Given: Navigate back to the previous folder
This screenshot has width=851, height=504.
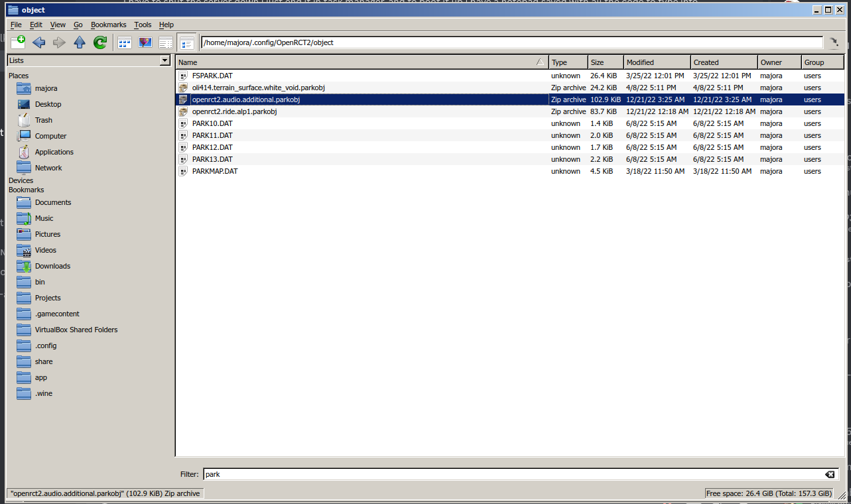Looking at the screenshot, I should (38, 42).
